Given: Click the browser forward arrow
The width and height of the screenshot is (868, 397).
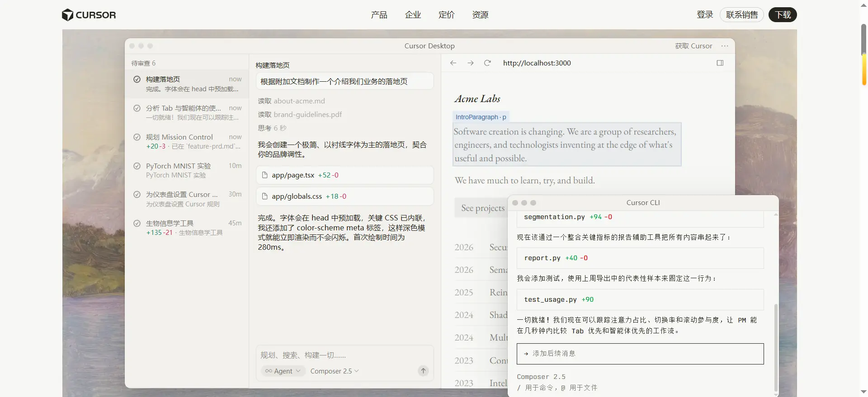Looking at the screenshot, I should click(470, 63).
